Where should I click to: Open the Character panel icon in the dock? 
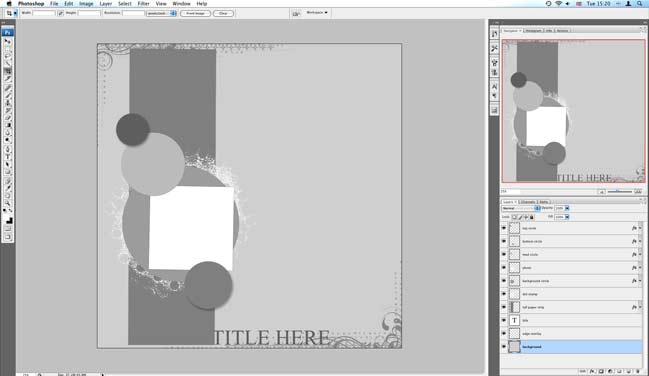[494, 87]
